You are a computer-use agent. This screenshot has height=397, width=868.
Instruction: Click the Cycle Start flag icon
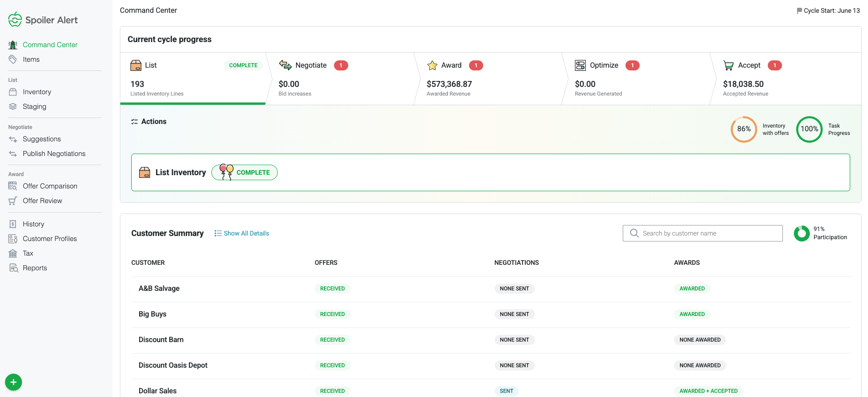[799, 11]
